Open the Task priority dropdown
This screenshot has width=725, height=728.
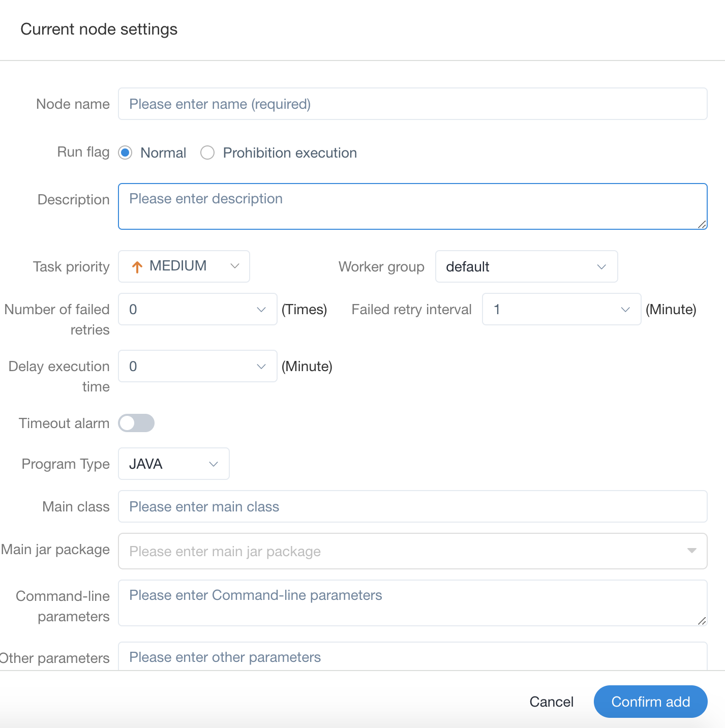[x=184, y=266]
